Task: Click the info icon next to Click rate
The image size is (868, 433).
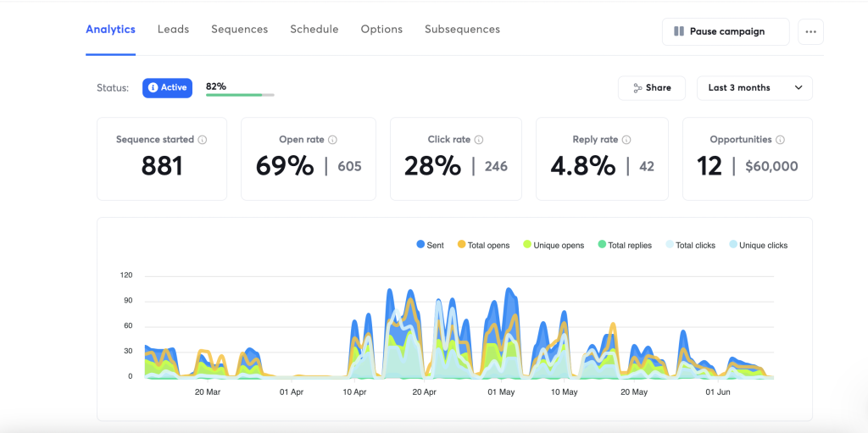Action: 479,140
